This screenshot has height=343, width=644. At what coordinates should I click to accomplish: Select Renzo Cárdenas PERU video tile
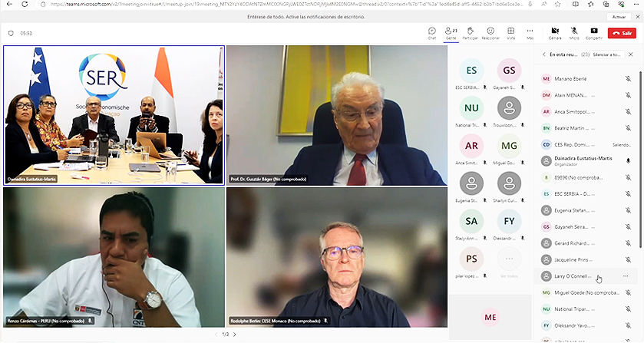(x=114, y=257)
